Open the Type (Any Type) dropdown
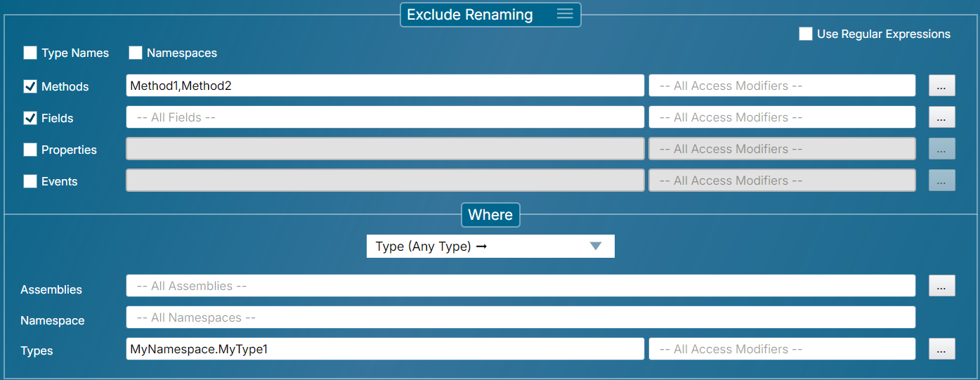 (490, 247)
